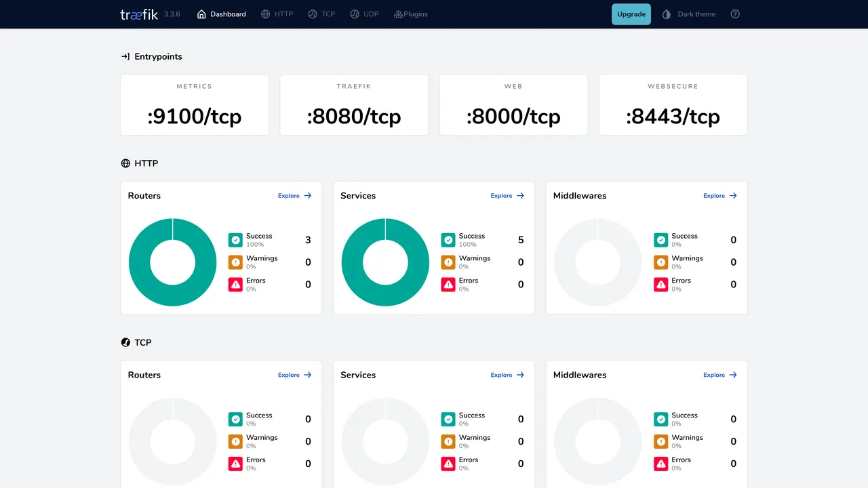Open the METRICS :9100/tcp entrypoint card

click(195, 105)
